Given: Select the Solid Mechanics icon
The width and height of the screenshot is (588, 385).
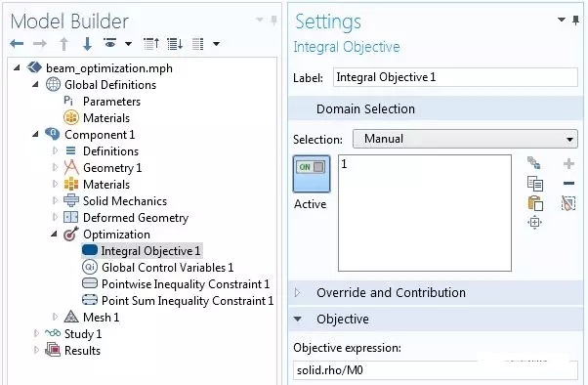Looking at the screenshot, I should [71, 200].
